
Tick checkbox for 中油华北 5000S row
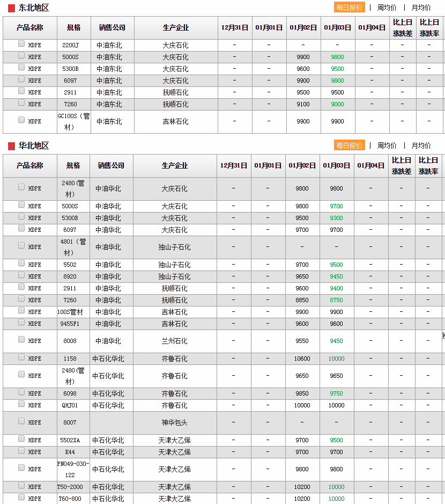21,204
